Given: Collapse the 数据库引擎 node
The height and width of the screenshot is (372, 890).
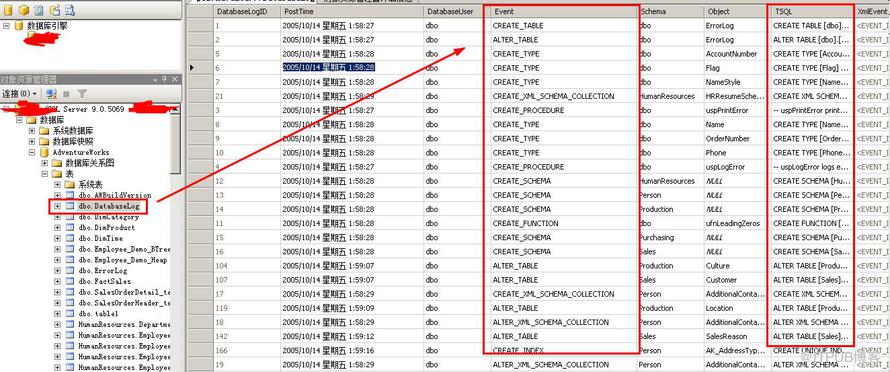Looking at the screenshot, I should [x=6, y=26].
